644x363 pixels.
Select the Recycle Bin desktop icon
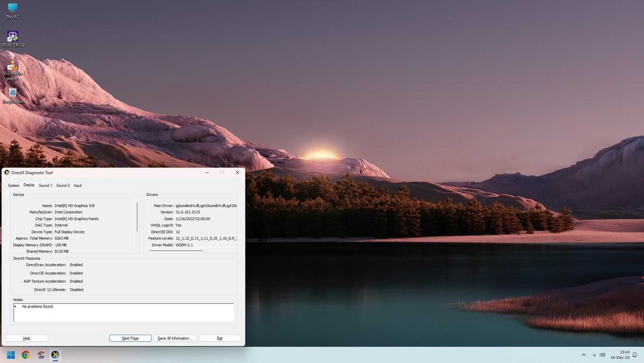12,96
